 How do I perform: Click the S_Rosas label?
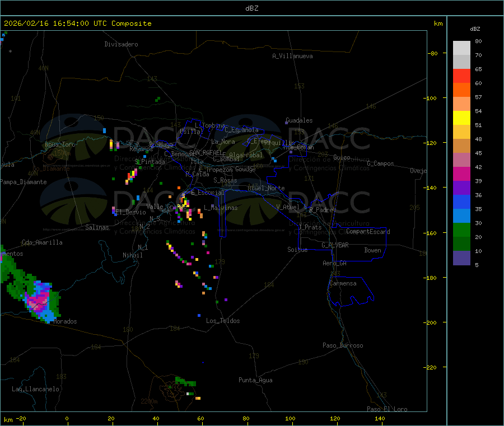(x=225, y=180)
